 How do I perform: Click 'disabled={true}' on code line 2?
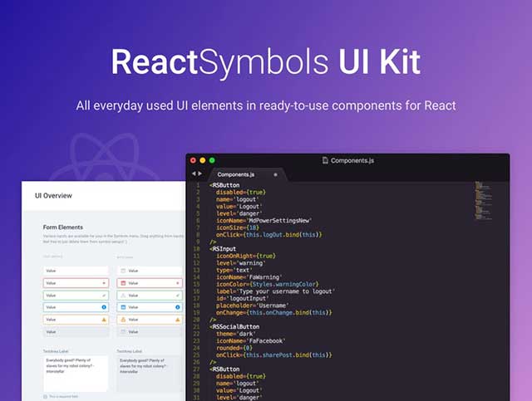(241, 192)
